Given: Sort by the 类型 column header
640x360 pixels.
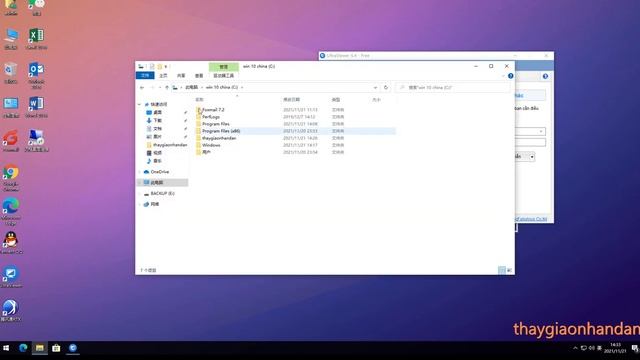Looking at the screenshot, I should (x=336, y=100).
